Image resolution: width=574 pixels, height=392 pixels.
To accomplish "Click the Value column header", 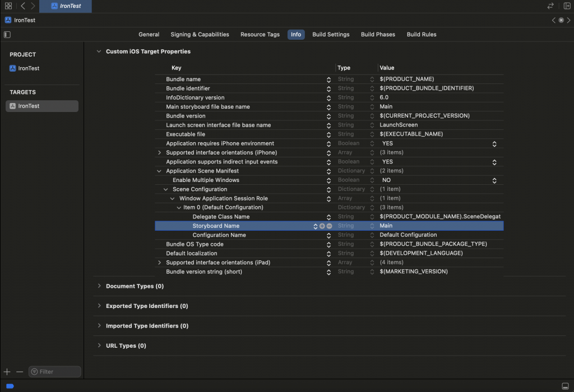I will click(x=387, y=68).
